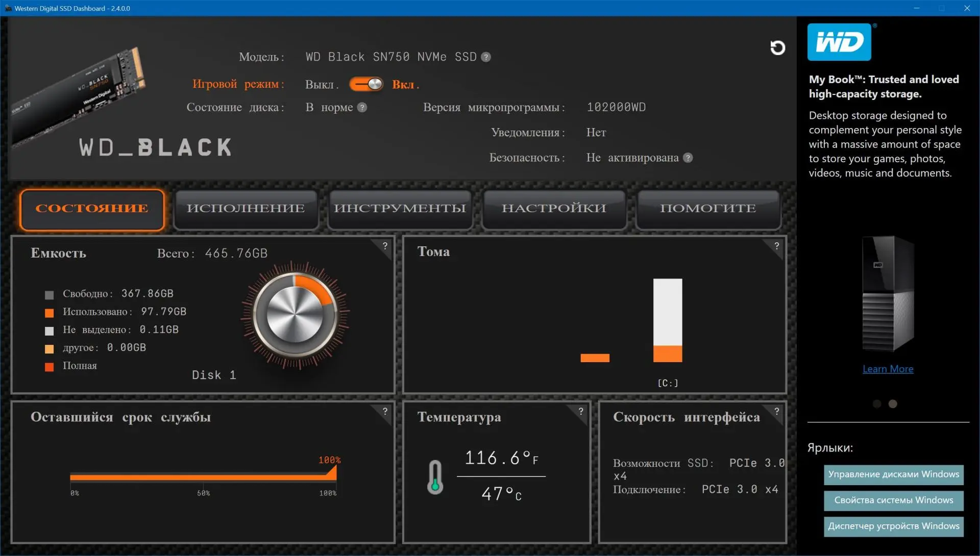980x556 pixels.
Task: Open help icon next to model name
Action: coord(486,57)
